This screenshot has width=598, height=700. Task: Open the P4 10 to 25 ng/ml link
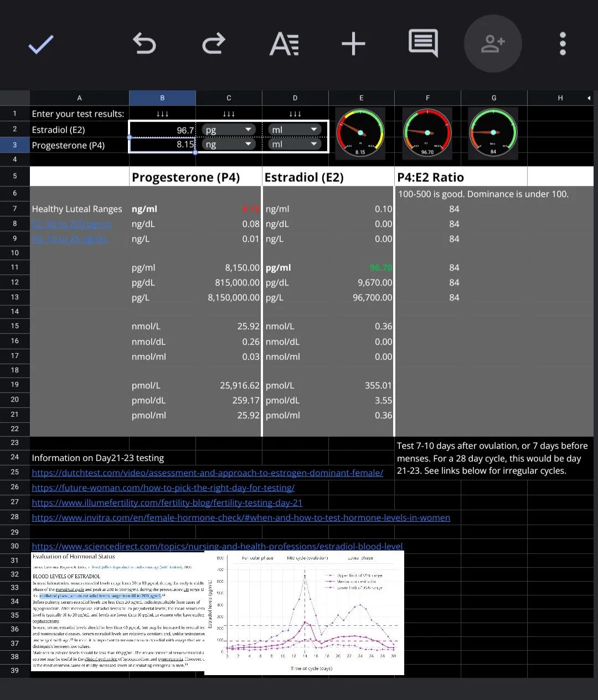tap(70, 239)
